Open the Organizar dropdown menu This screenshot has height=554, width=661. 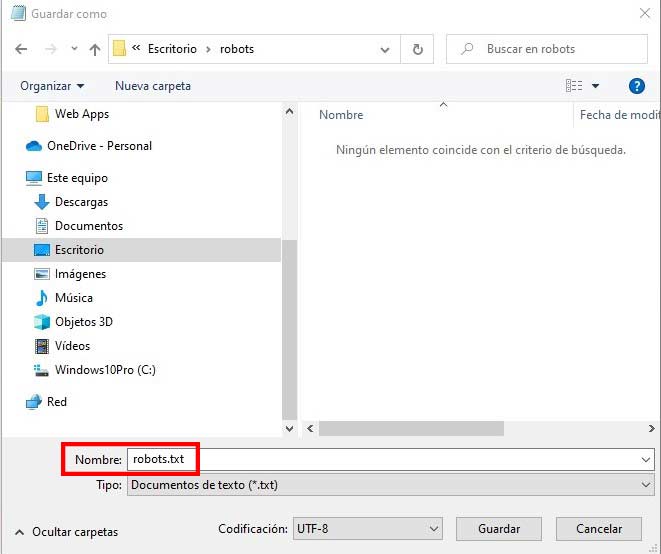point(52,86)
